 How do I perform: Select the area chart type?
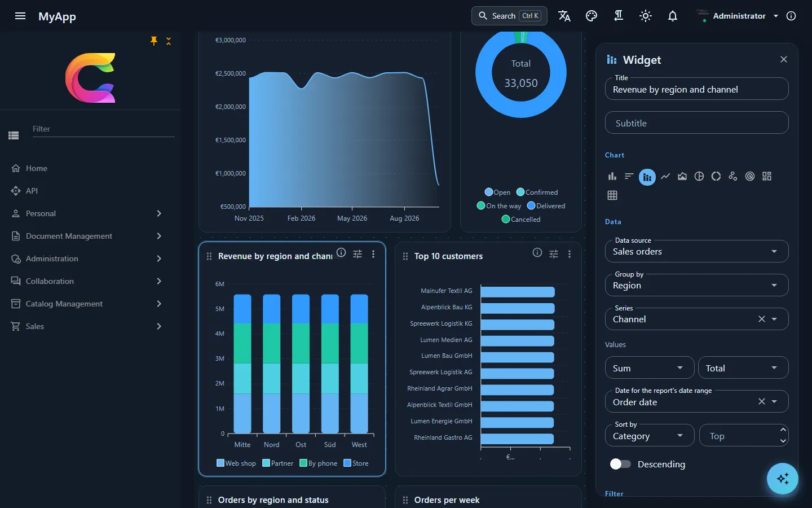(x=682, y=176)
